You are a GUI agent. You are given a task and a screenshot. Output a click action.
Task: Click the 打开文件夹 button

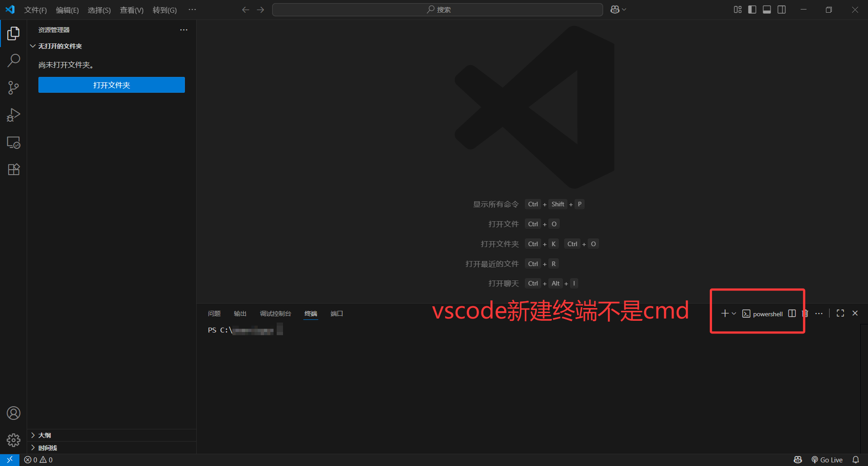click(x=112, y=85)
